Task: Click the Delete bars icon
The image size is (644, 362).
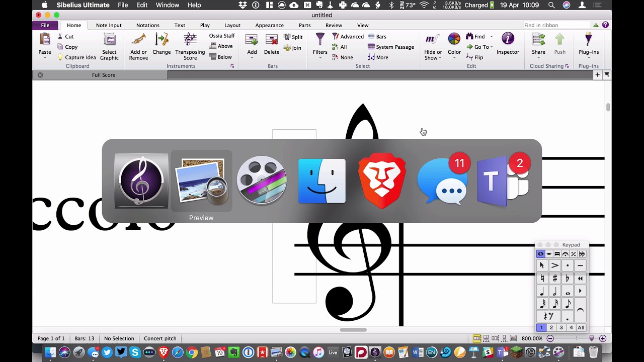Action: coord(272,40)
